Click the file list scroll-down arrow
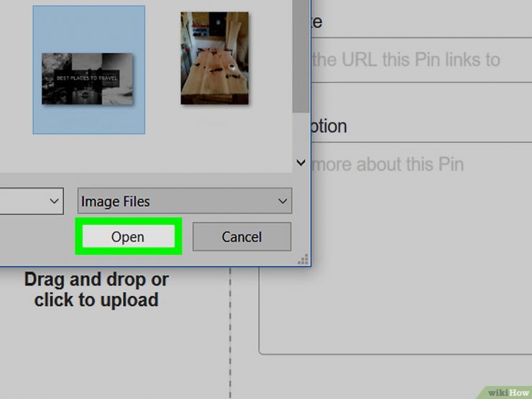Screen dimensions: 532x399 [301, 162]
